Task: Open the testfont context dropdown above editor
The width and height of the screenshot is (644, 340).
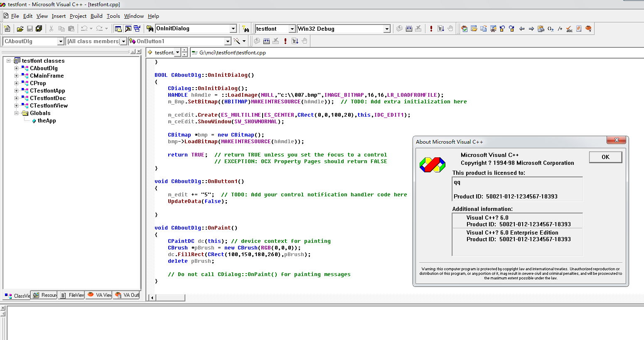Action: coord(178,52)
